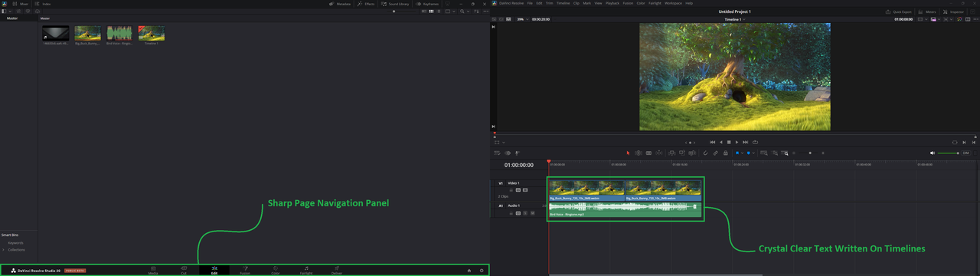The width and height of the screenshot is (980, 276).
Task: Open the Effects panel
Action: pyautogui.click(x=366, y=4)
